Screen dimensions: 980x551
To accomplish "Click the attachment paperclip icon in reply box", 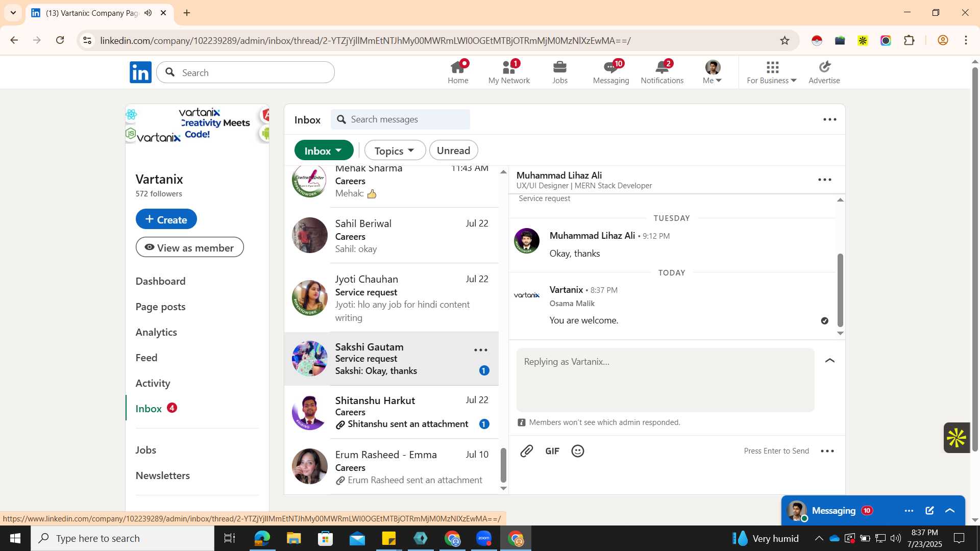I will coord(527,451).
